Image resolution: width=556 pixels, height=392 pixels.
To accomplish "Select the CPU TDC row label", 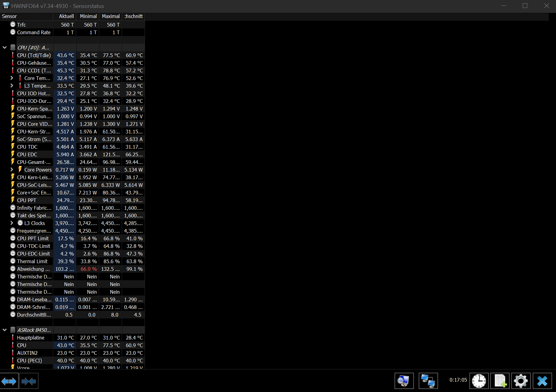I will pos(27,147).
